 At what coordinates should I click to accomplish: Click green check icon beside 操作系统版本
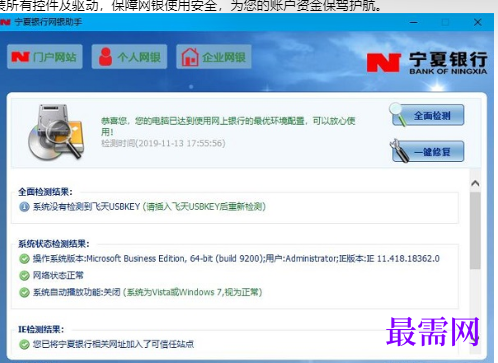pos(24,259)
